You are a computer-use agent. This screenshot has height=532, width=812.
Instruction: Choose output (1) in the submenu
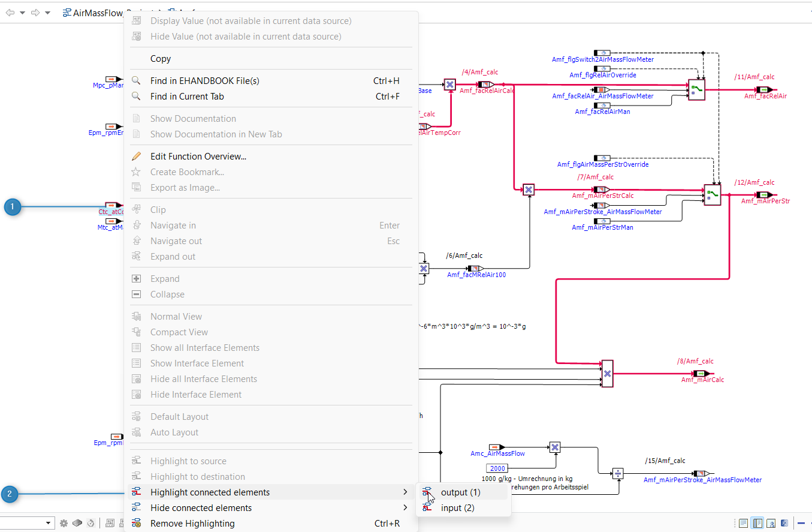(x=460, y=492)
